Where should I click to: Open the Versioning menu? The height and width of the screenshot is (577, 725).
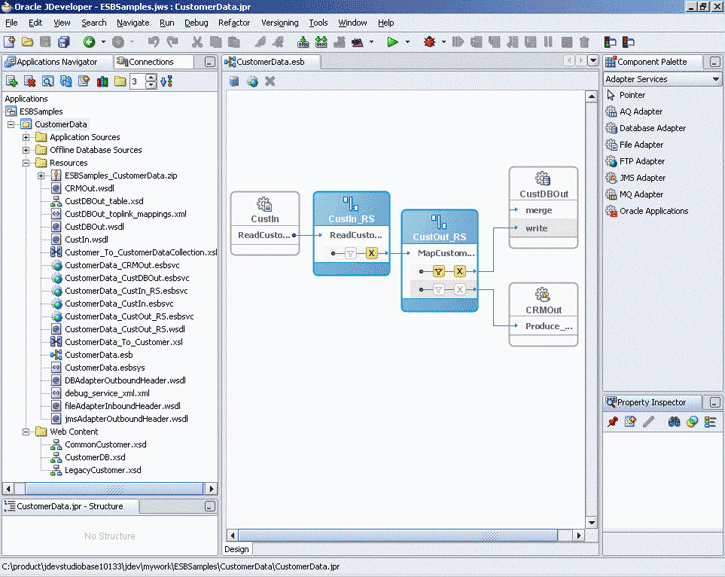(280, 23)
